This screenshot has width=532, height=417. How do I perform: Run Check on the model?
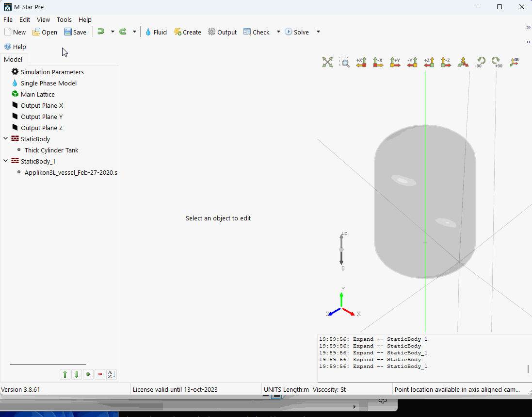click(257, 32)
